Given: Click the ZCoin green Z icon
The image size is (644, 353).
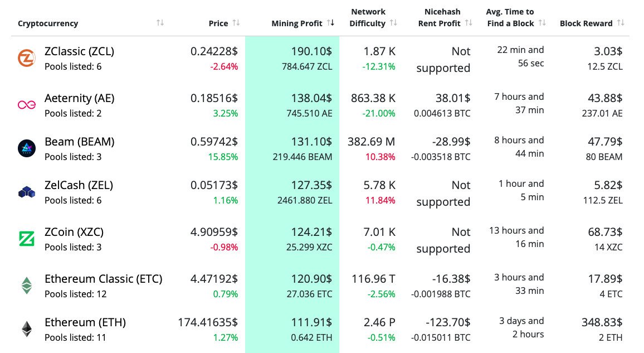Looking at the screenshot, I should pyautogui.click(x=26, y=239).
